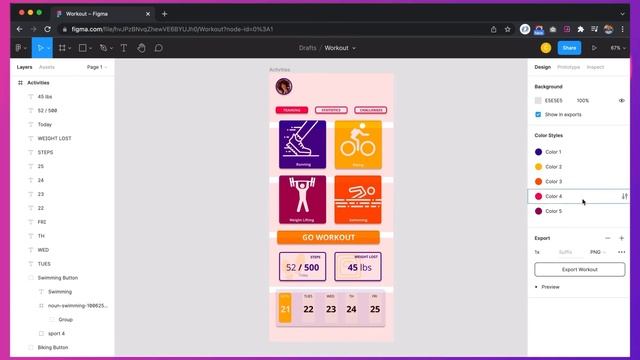Click the browser address bar
The width and height of the screenshot is (640, 360).
(273, 29)
